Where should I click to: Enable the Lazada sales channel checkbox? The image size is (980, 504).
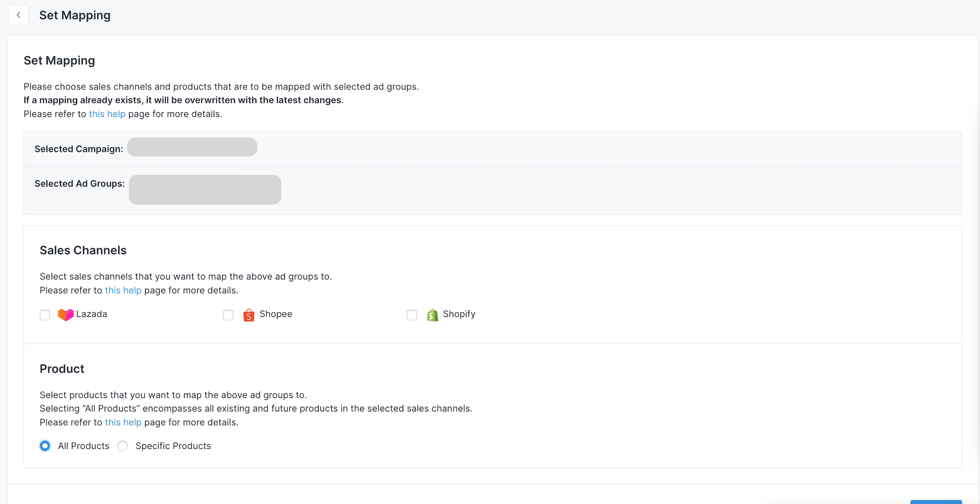click(45, 315)
